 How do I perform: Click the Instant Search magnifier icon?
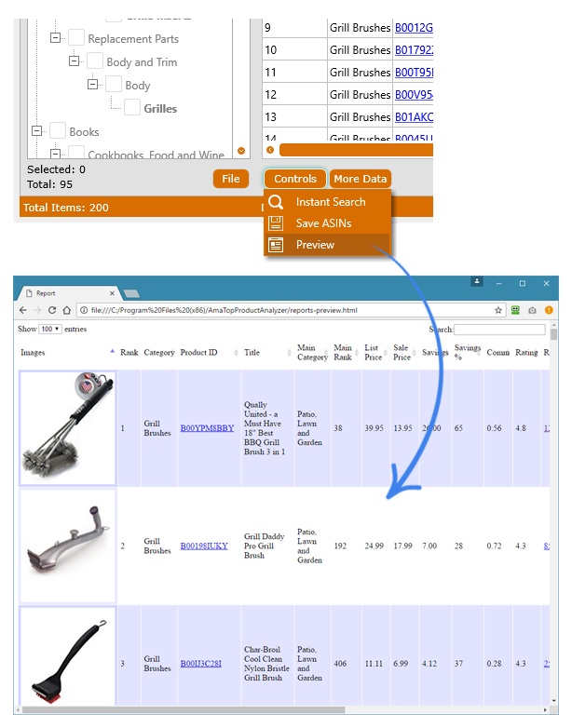tap(276, 202)
